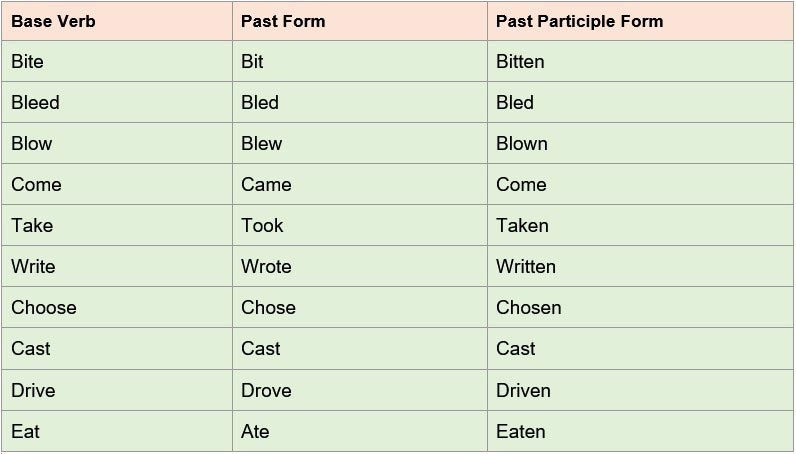The image size is (796, 454).
Task: Click the cell containing Bite
Action: 28,62
